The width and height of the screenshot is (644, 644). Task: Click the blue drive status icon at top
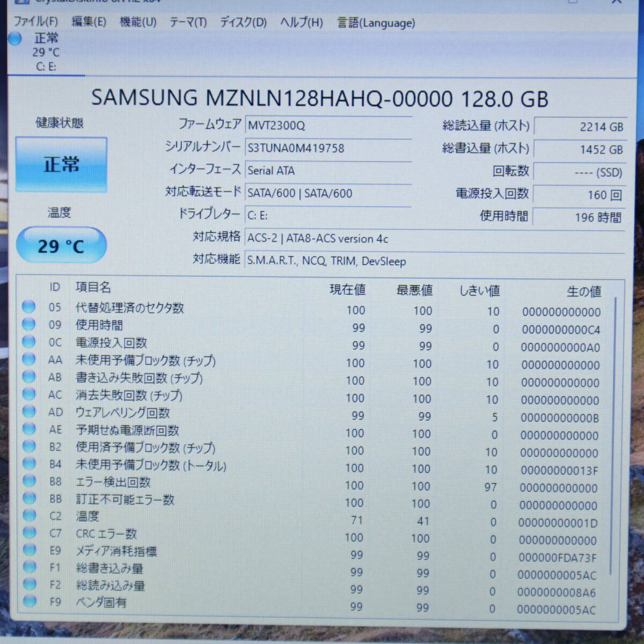pos(15,39)
